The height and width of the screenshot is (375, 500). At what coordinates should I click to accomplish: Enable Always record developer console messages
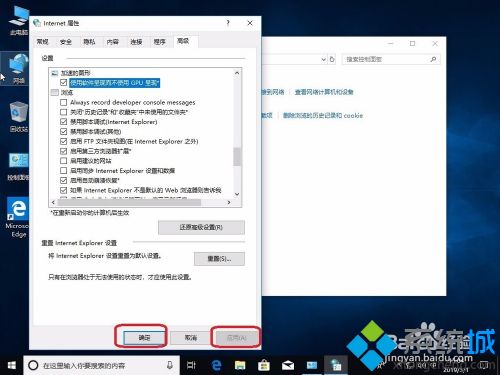64,102
